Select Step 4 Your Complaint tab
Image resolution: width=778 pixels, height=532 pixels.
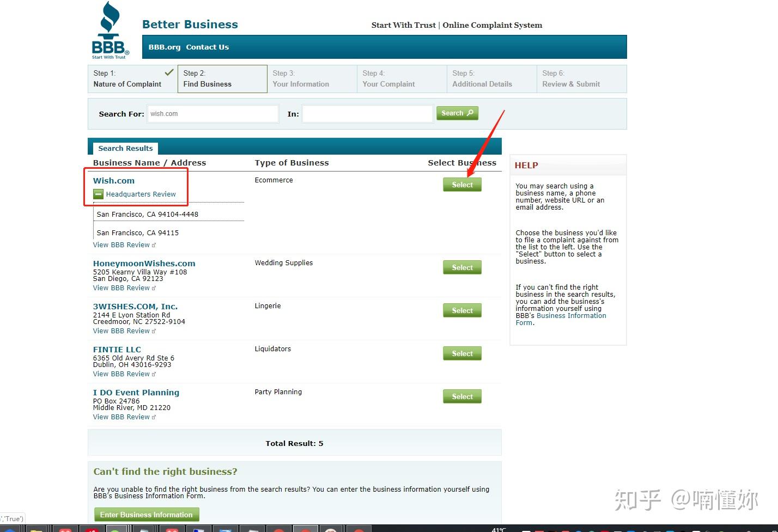click(x=402, y=79)
